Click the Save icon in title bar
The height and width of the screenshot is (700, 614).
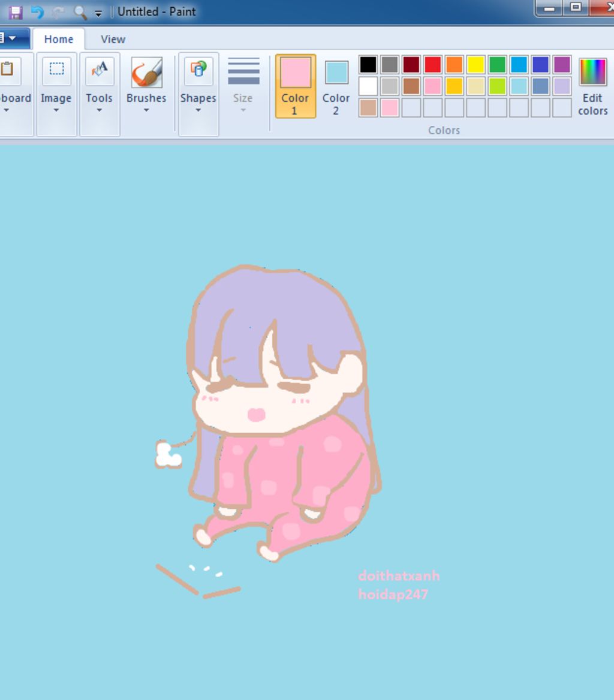(x=16, y=12)
